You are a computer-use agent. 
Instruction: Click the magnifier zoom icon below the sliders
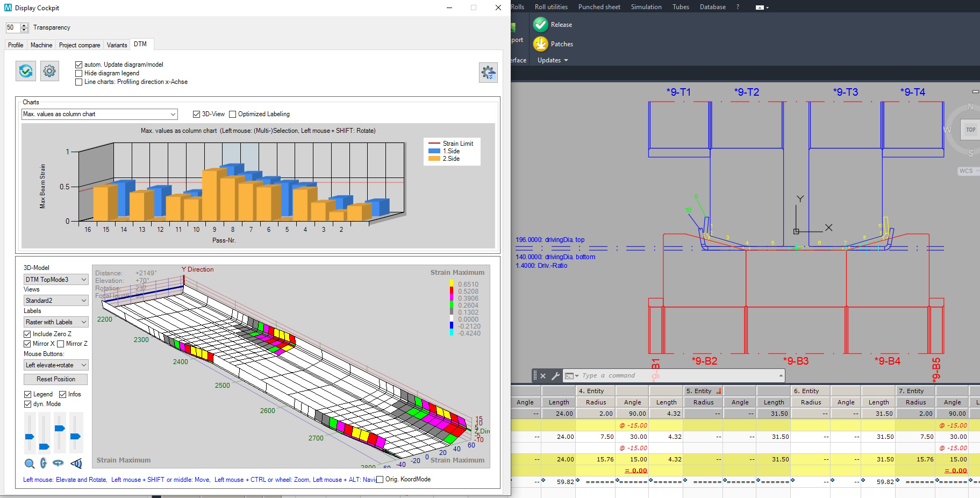30,464
